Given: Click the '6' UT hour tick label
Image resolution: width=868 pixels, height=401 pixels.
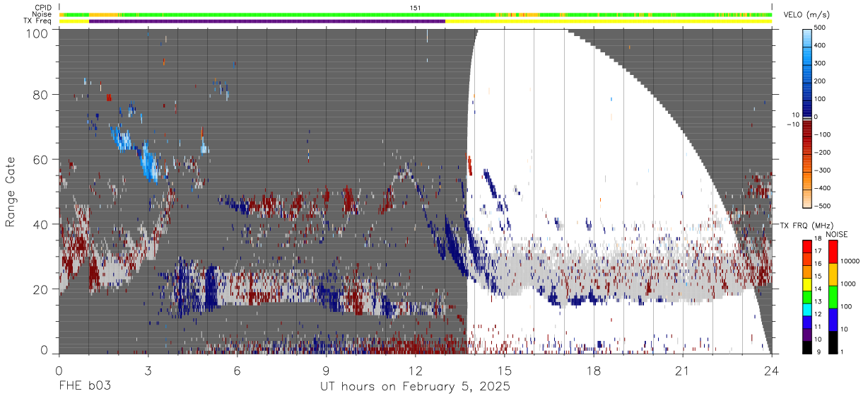Looking at the screenshot, I should 237,371.
